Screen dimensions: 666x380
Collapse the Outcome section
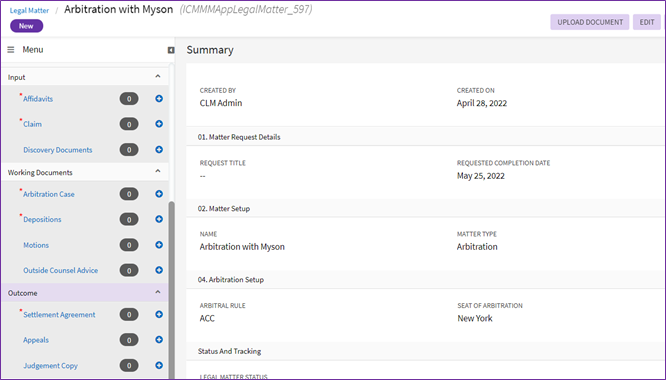point(158,292)
